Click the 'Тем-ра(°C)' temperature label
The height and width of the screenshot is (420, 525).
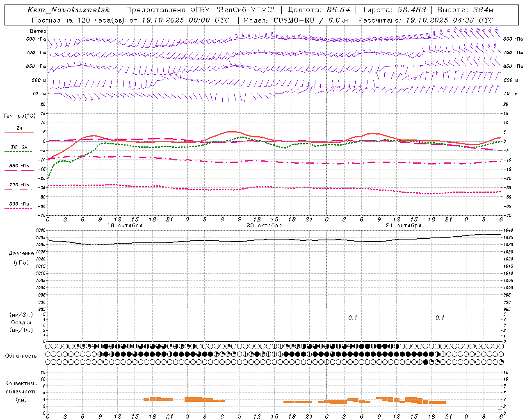tap(19, 116)
